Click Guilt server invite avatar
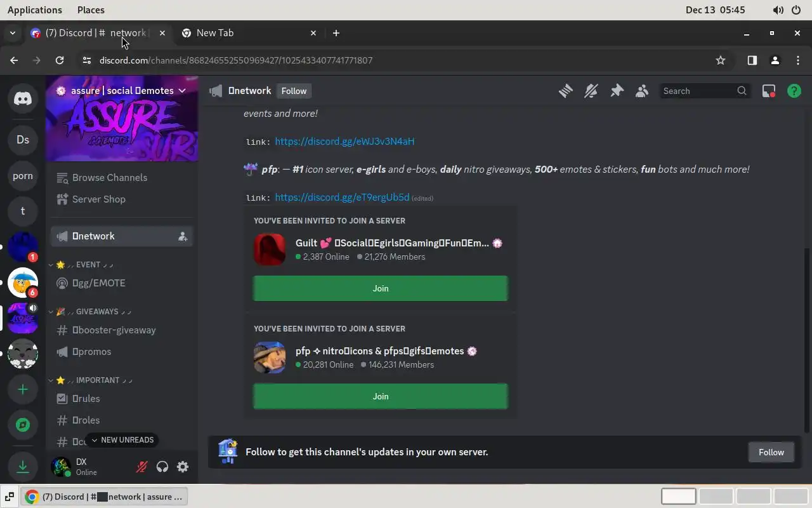Image resolution: width=812 pixels, height=508 pixels. tap(270, 250)
